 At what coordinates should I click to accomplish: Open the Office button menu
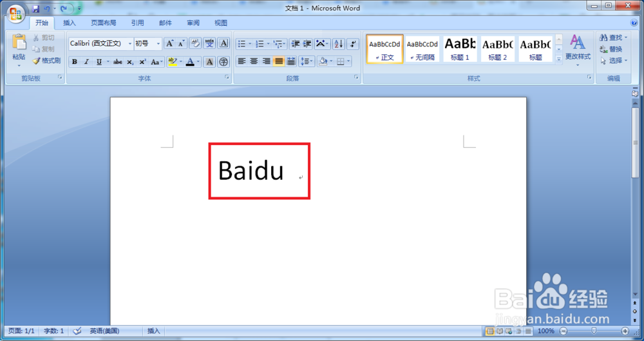coord(15,15)
